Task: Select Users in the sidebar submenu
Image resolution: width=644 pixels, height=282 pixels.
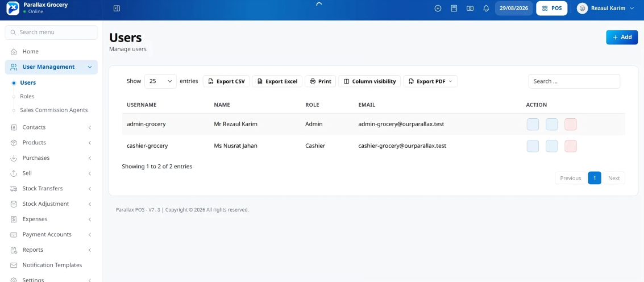Action: [x=28, y=82]
